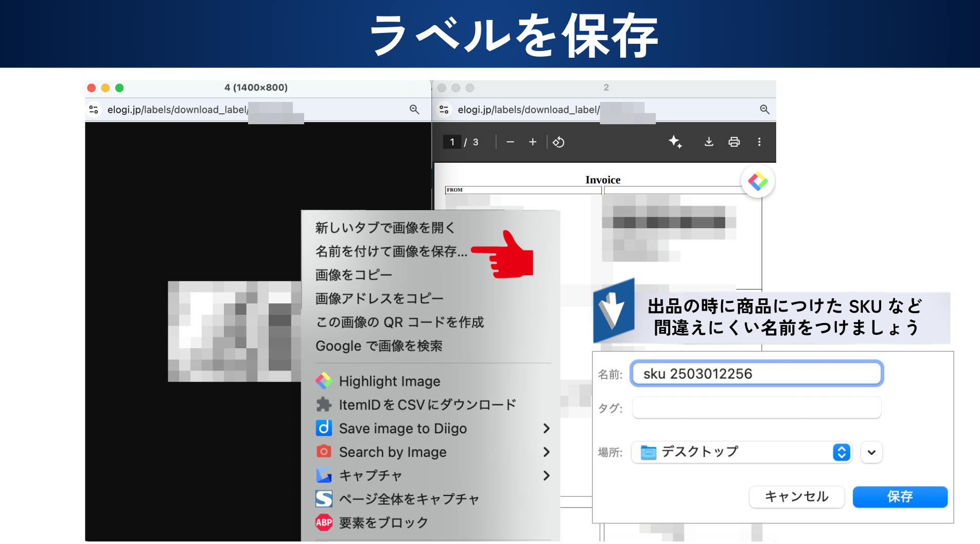Screen dimensions: 980x544
Task: Select 画像をコピー in context menu
Action: pos(354,275)
